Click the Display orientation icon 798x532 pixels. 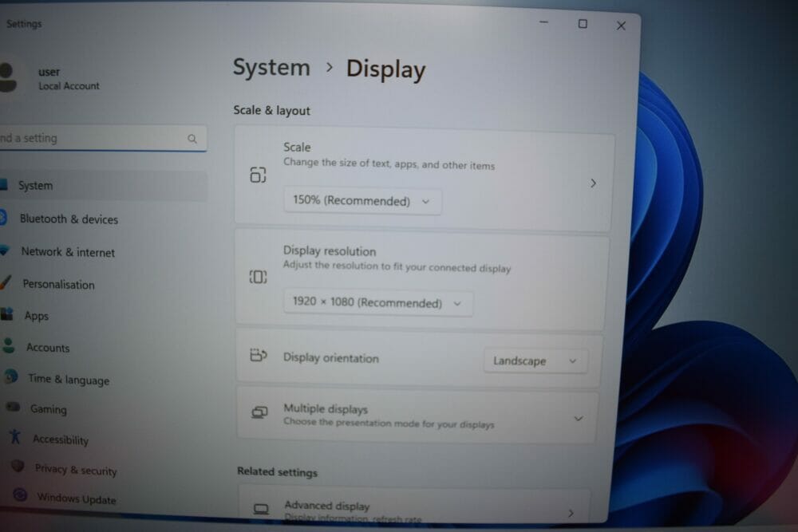click(x=259, y=354)
